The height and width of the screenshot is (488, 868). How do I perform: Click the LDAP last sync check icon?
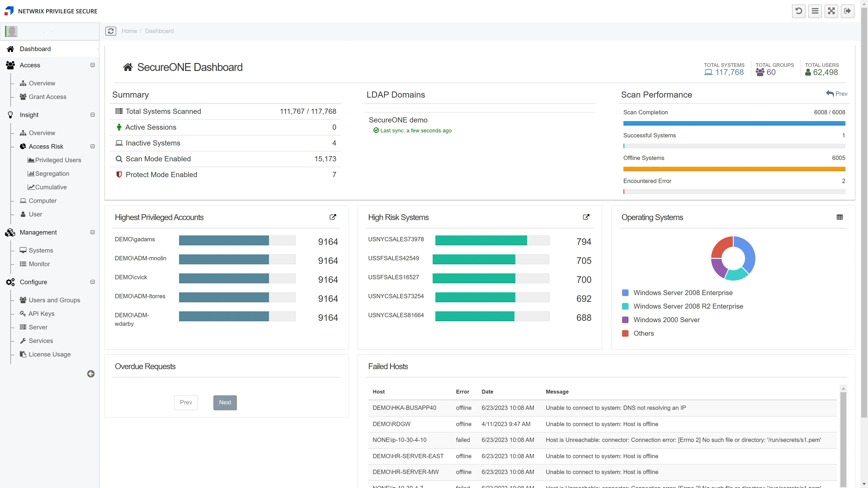click(x=376, y=130)
